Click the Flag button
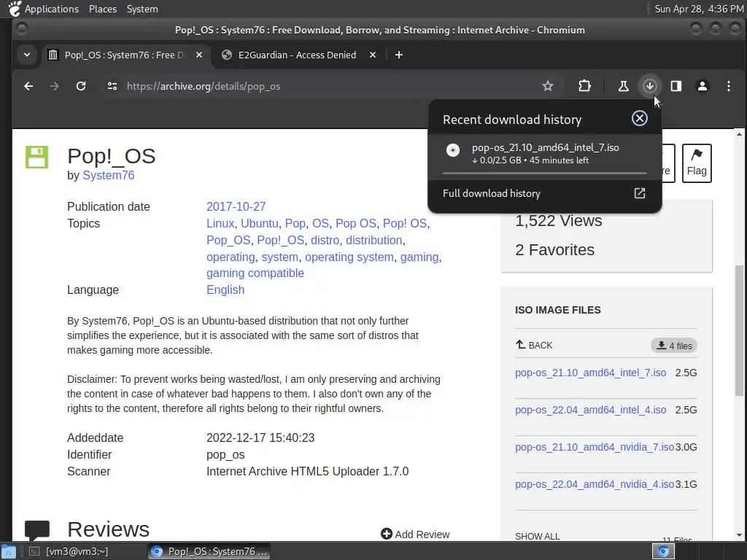Image resolution: width=747 pixels, height=560 pixels. pos(697,163)
